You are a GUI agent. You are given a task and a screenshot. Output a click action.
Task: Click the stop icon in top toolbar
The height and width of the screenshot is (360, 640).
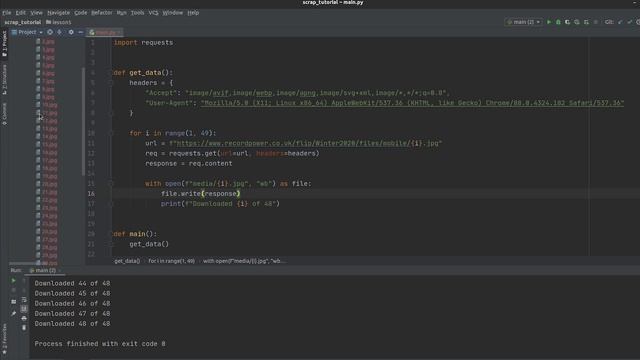[x=596, y=22]
